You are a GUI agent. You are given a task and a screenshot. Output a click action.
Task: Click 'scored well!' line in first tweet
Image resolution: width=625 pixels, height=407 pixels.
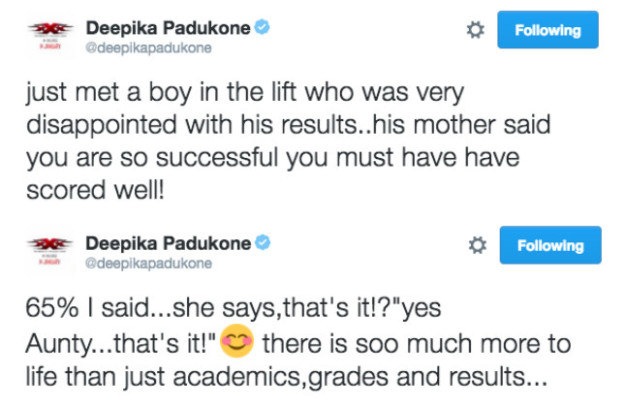tap(95, 190)
